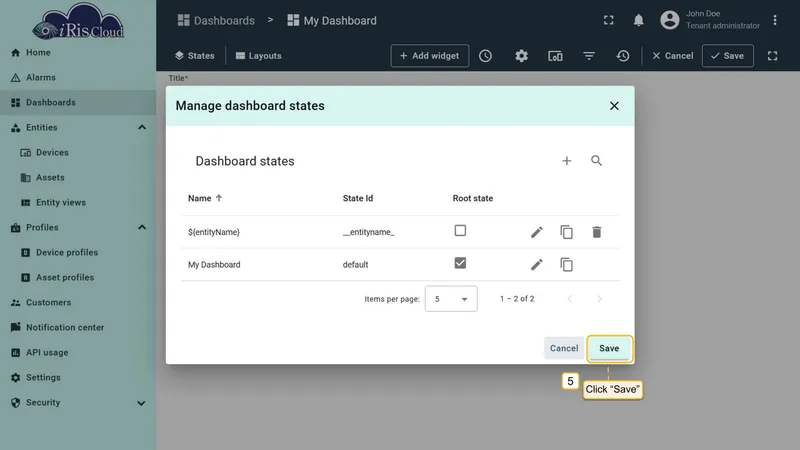Click Root state column header
This screenshot has width=800, height=450.
(472, 198)
